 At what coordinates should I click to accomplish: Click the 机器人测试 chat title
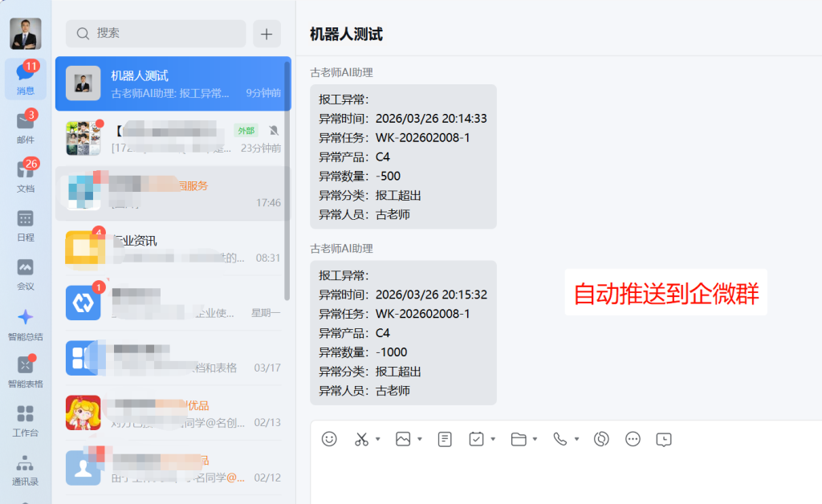(x=346, y=34)
